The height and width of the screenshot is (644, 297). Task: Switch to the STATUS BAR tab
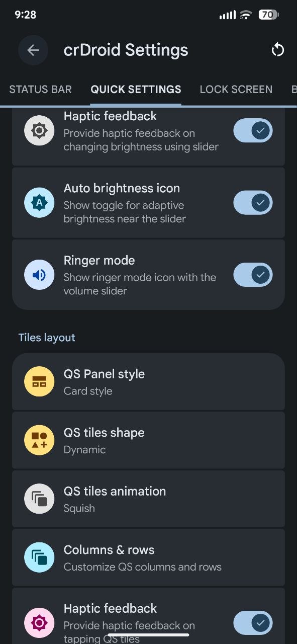pos(41,90)
